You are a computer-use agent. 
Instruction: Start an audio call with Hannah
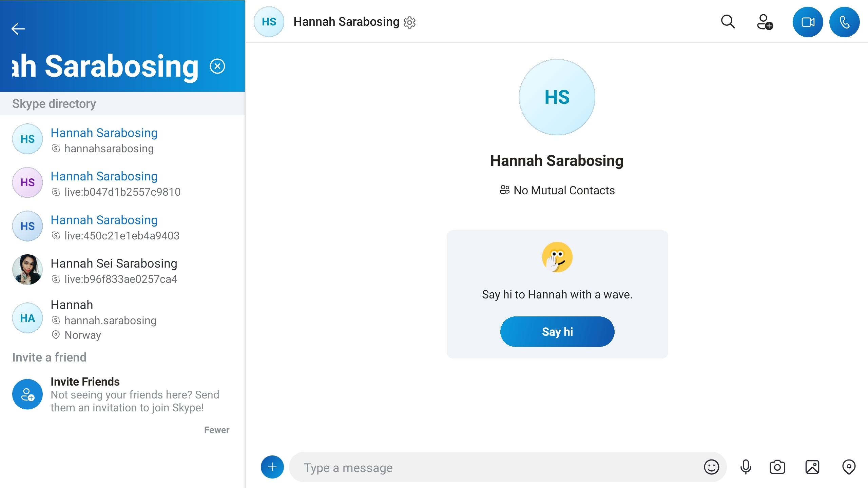click(x=844, y=22)
